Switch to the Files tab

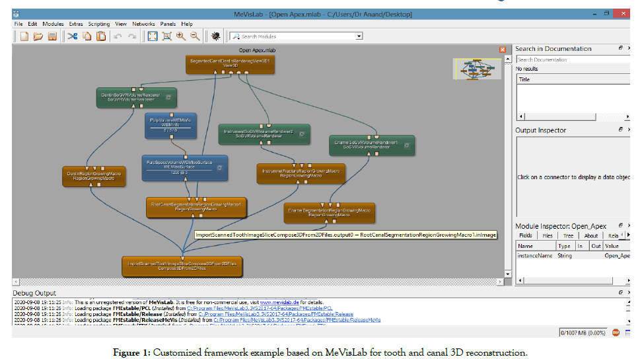point(548,235)
